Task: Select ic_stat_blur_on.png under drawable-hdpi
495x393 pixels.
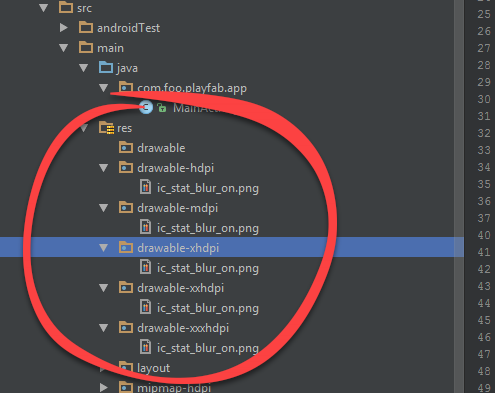Action: click(208, 189)
